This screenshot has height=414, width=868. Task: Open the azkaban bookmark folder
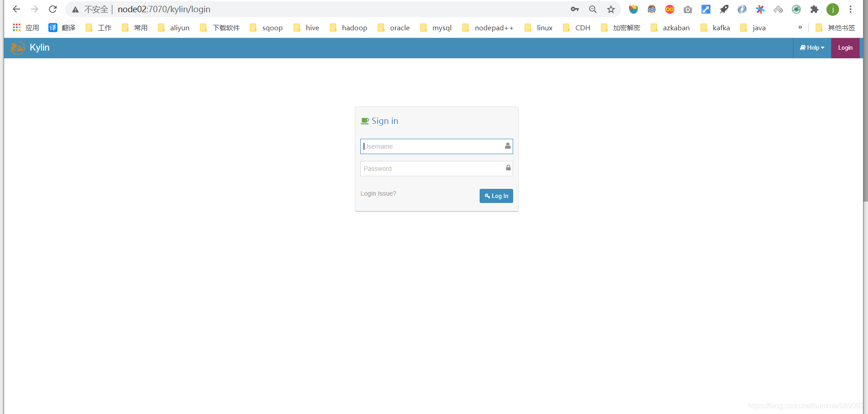pyautogui.click(x=670, y=28)
